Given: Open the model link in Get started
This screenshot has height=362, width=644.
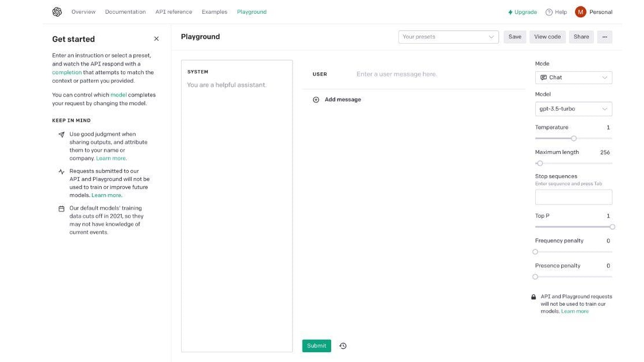Looking at the screenshot, I should [x=118, y=95].
